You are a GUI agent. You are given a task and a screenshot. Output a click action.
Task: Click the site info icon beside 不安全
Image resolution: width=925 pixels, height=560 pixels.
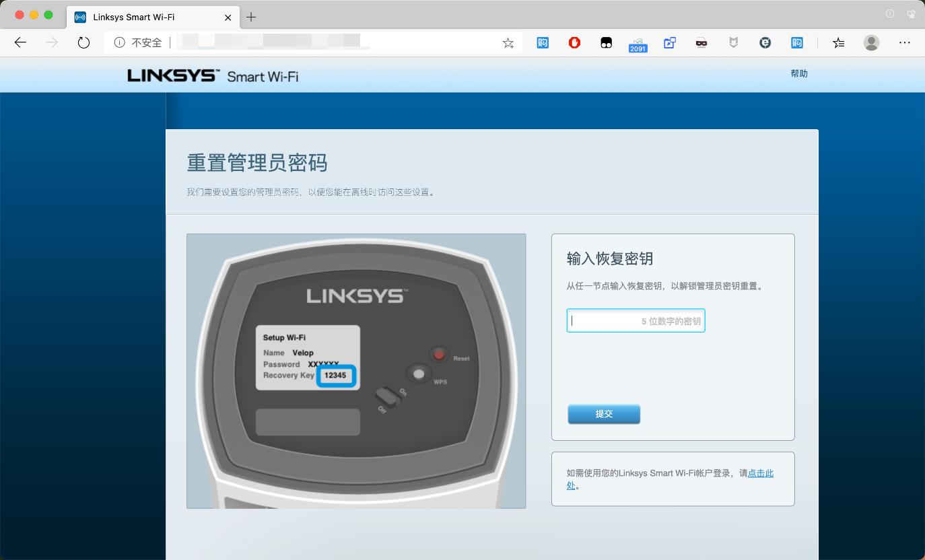(x=120, y=42)
